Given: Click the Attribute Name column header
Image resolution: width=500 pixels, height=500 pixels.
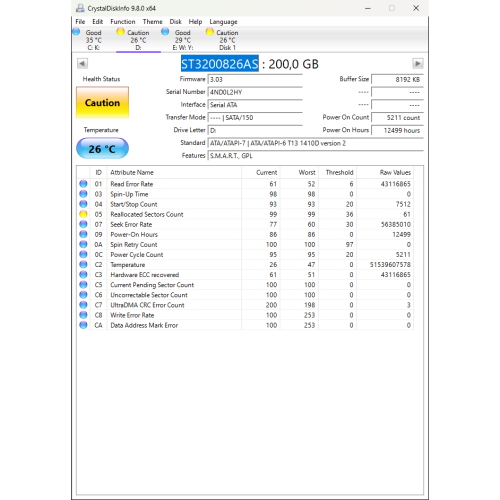Looking at the screenshot, I should coord(174,172).
